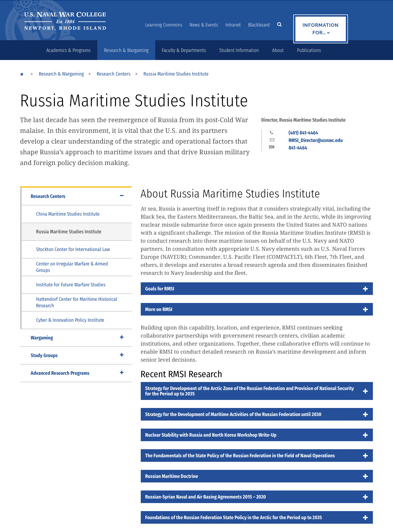Screen dimensions: 393x532
Task: Expand Foundations of State Policy in the Arctic
Action: coord(257,518)
